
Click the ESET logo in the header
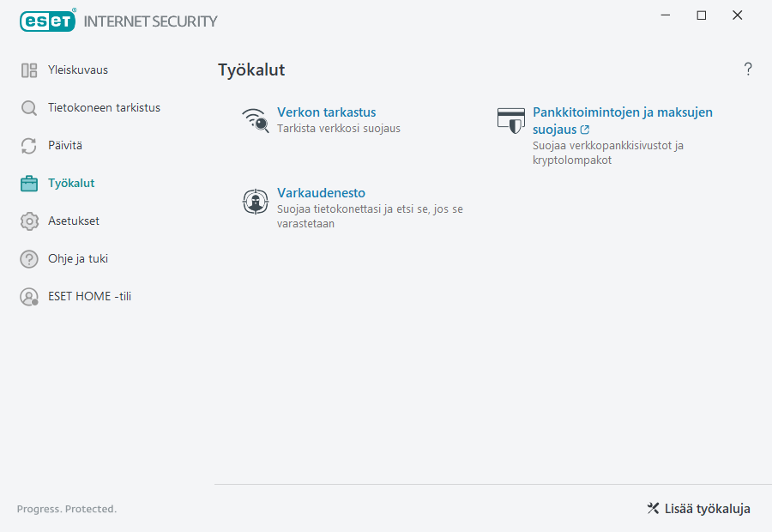click(x=48, y=21)
